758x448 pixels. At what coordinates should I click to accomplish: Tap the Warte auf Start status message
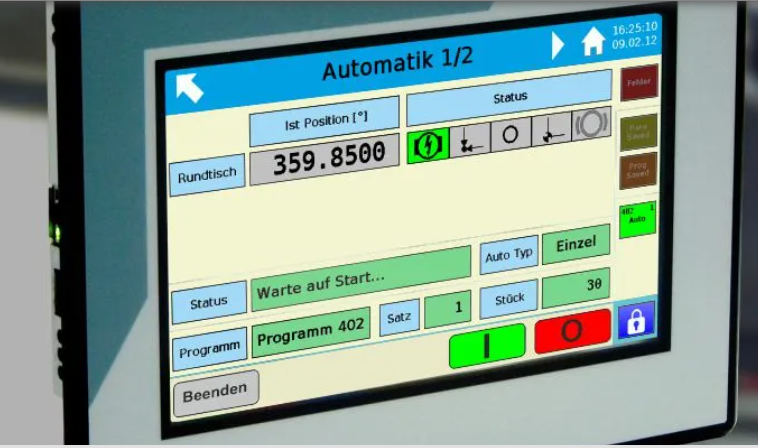361,279
